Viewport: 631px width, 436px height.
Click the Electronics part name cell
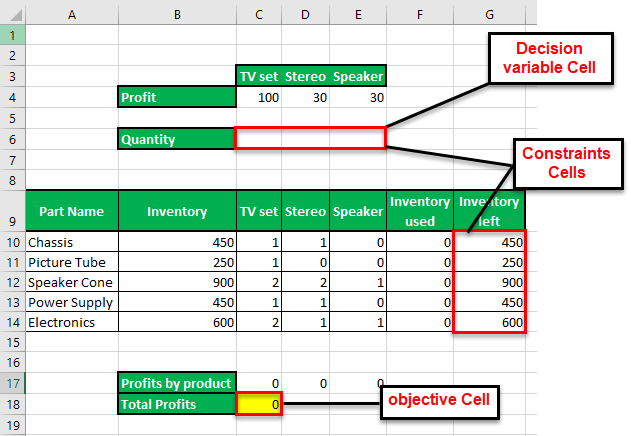pyautogui.click(x=72, y=322)
